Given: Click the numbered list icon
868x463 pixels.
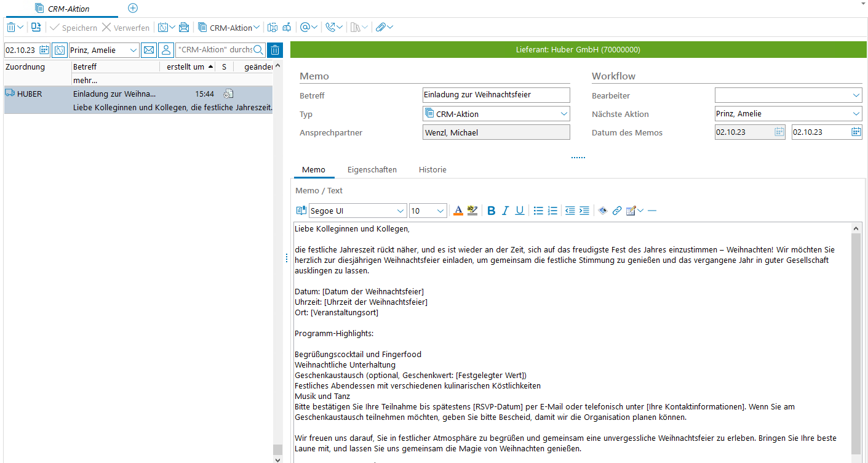Looking at the screenshot, I should (552, 211).
